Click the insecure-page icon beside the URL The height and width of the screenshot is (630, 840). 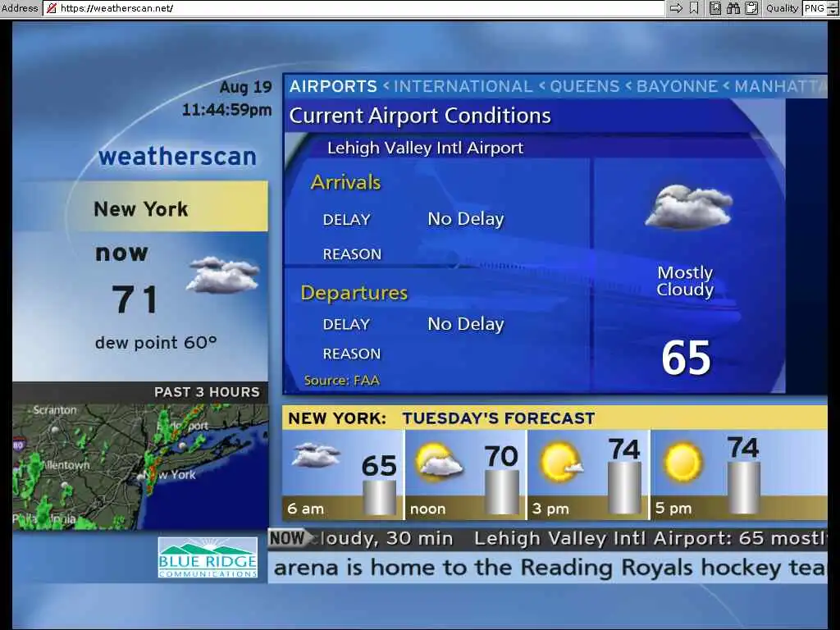(52, 8)
